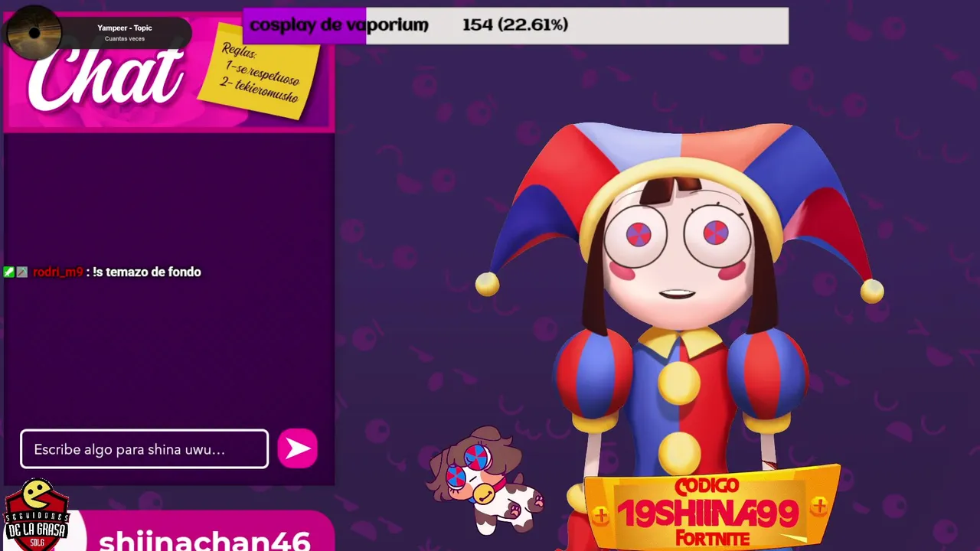Click the gray badge beside rodri_m9
This screenshot has width=980, height=551.
(21, 272)
